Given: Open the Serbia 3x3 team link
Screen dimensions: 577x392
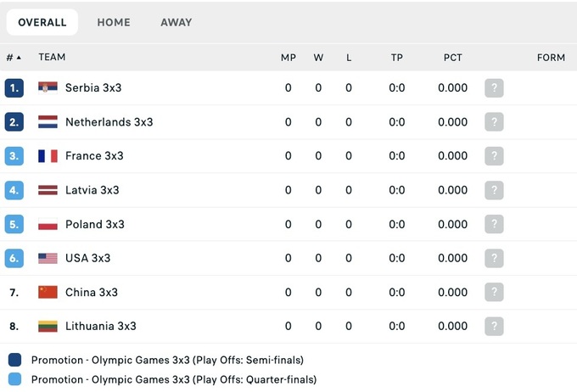Looking at the screenshot, I should 93,88.
